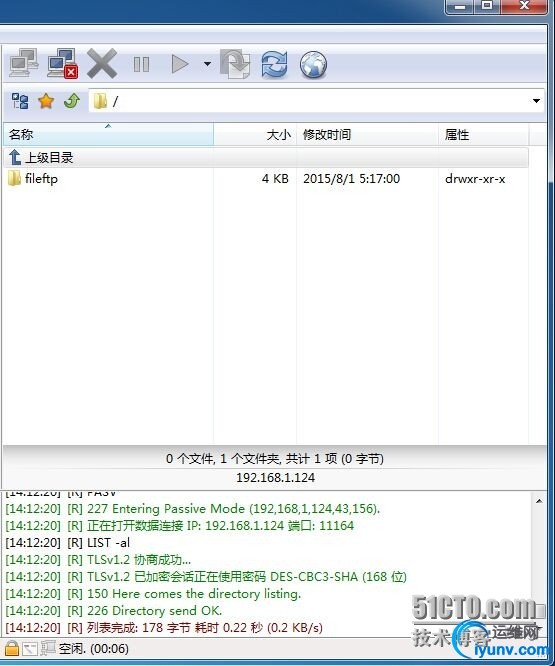Open bookmarks with the star icon

pyautogui.click(x=46, y=101)
